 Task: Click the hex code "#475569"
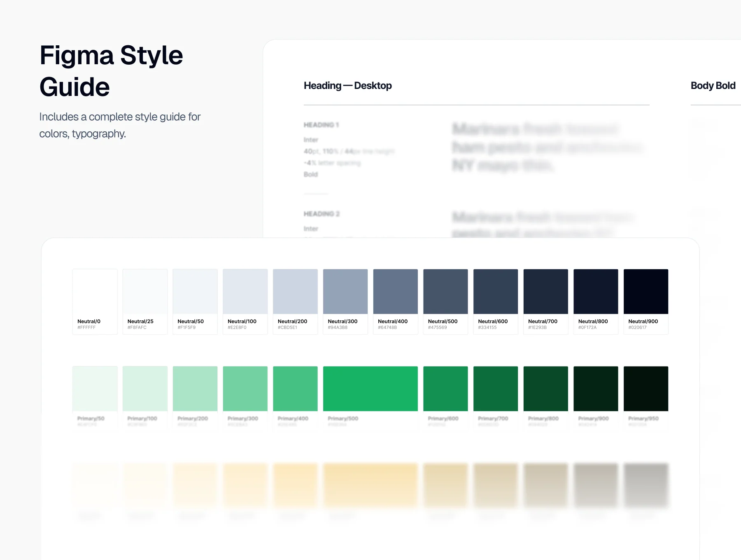[x=438, y=328]
